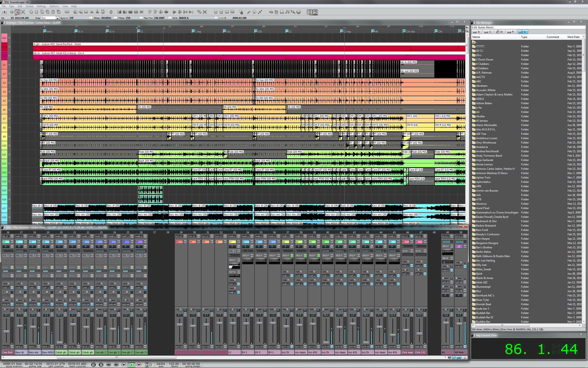Screen dimensions: 588x368
Task: Start playback with the green Play button
Action: (131, 365)
